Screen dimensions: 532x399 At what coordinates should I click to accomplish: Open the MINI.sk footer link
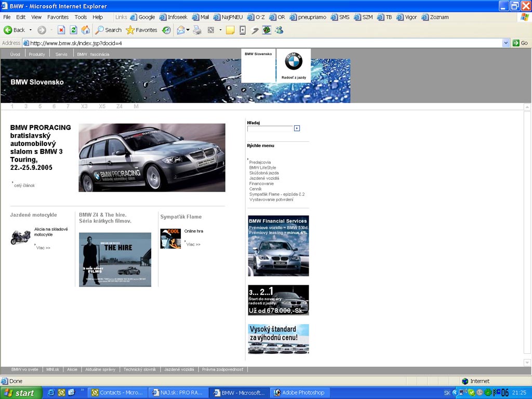(52, 369)
